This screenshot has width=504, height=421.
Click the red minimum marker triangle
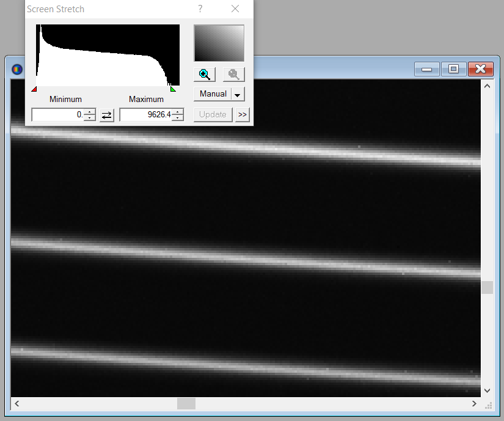pos(34,89)
